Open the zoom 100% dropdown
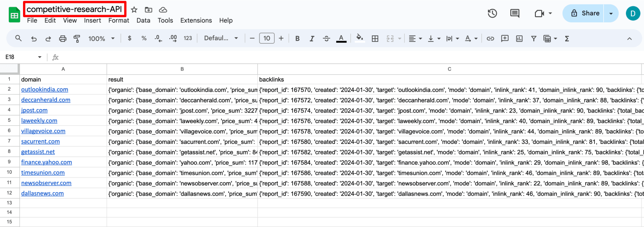Viewport: 644px width, 227px height. point(101,39)
